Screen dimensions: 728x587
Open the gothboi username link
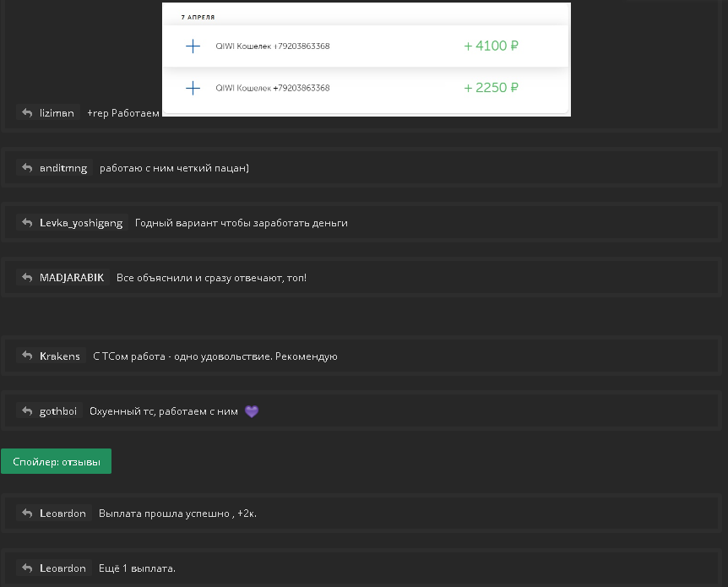point(58,411)
